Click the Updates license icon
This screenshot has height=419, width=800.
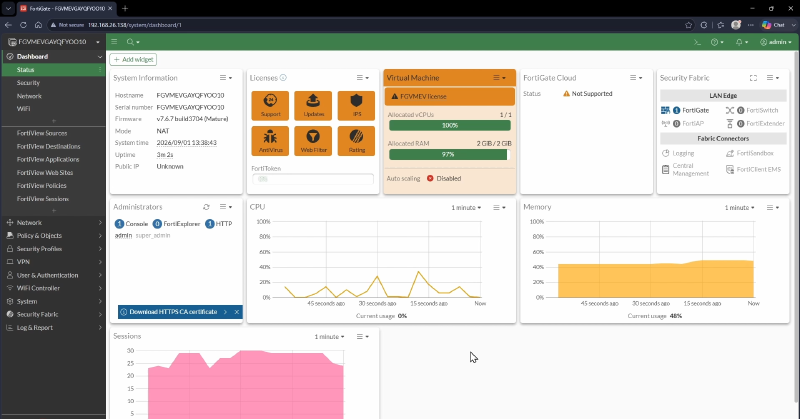[313, 106]
